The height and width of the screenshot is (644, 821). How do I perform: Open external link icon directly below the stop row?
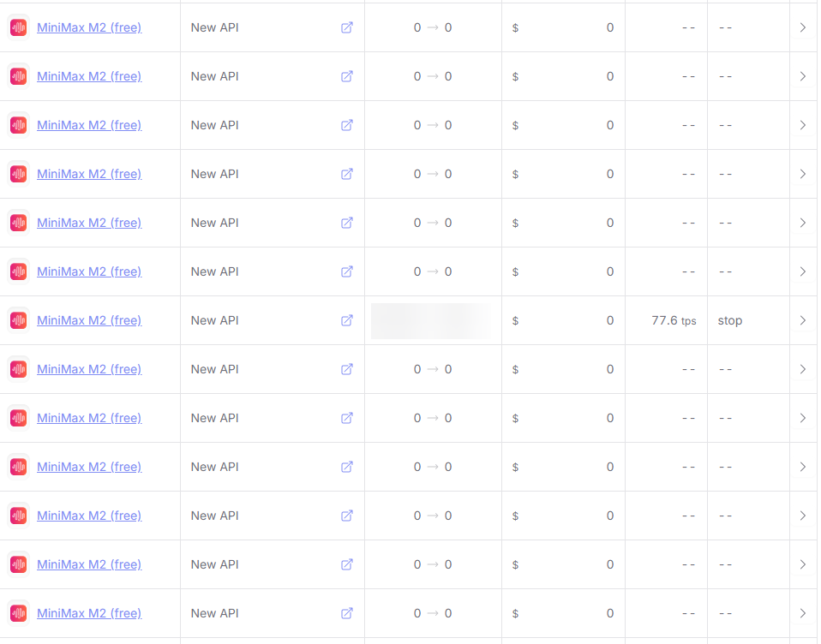[x=346, y=369]
